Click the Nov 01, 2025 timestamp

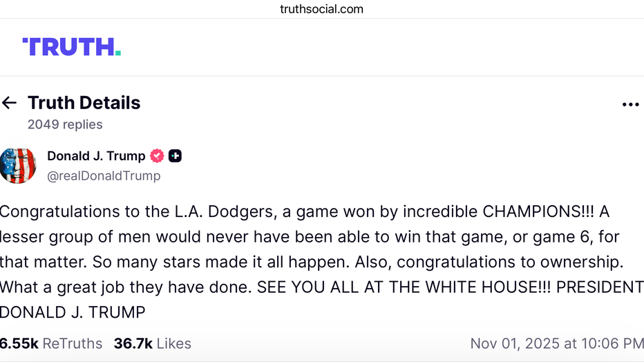pos(556,343)
